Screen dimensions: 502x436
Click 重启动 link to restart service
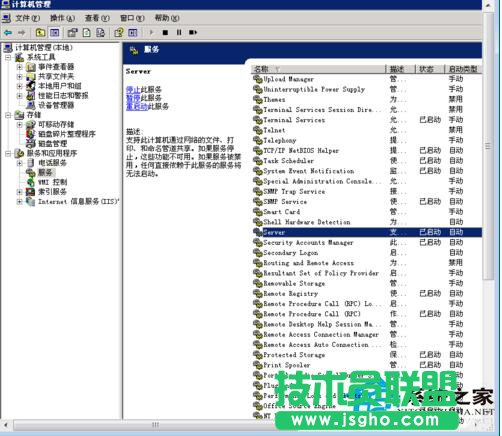point(137,107)
